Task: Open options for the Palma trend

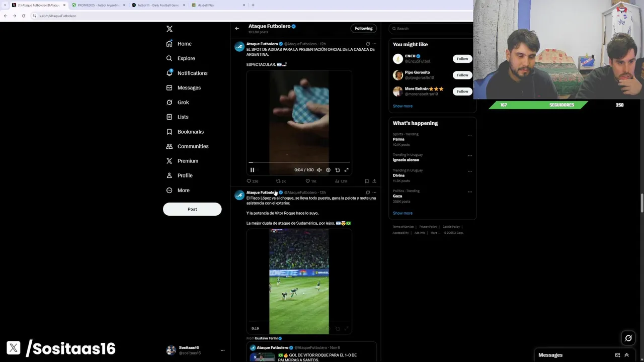Action: point(470,135)
